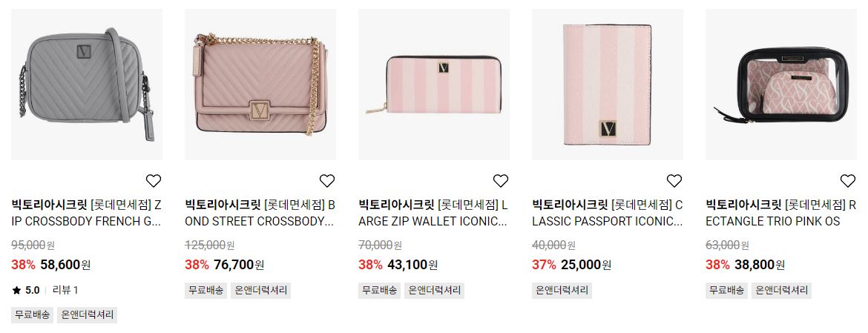Heart the Rectangle Trio Pink item
This screenshot has height=333, width=868.
(x=847, y=180)
